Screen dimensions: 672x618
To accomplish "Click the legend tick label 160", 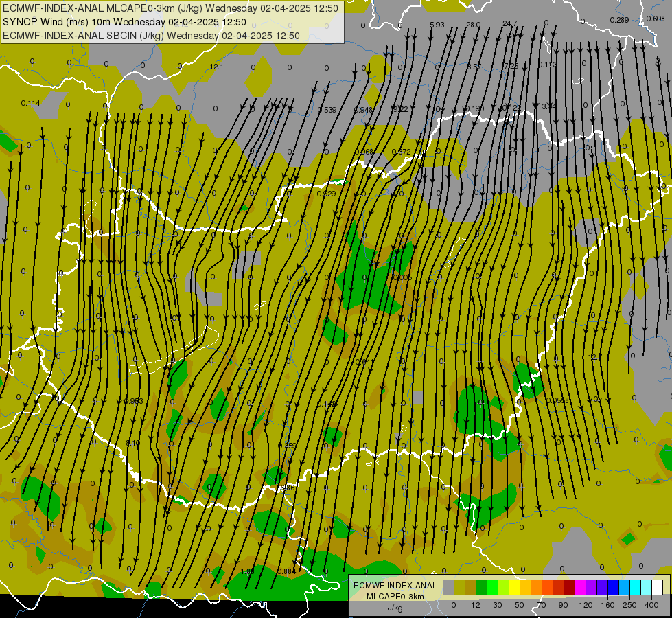I will [x=607, y=605].
